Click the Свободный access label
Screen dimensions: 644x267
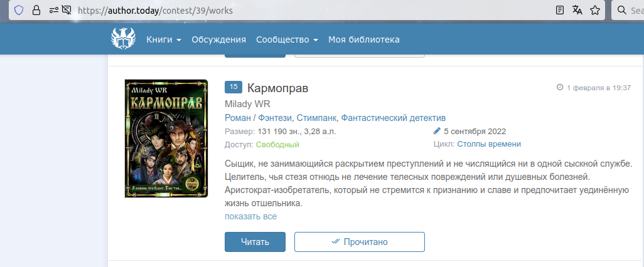(x=277, y=144)
